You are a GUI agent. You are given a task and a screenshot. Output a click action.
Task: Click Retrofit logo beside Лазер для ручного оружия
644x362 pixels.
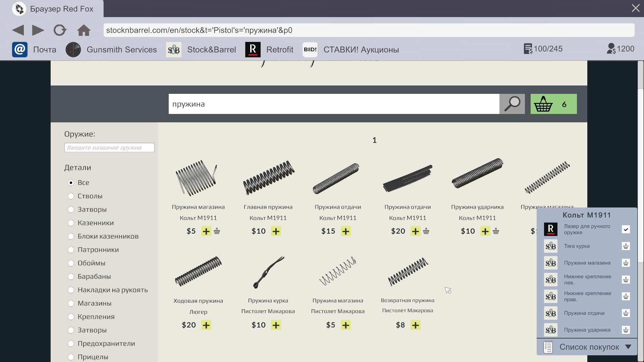coord(551,229)
